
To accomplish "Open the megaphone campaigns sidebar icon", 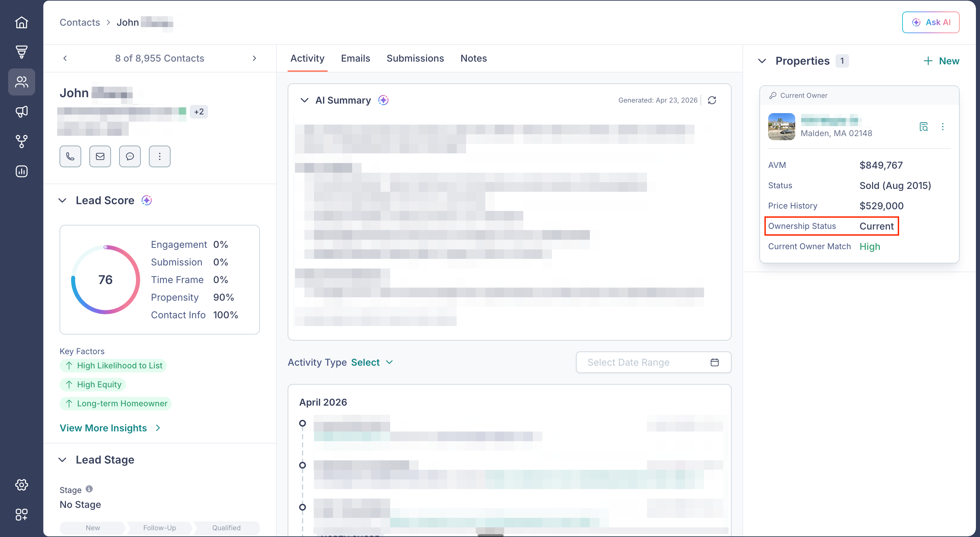I will (22, 111).
